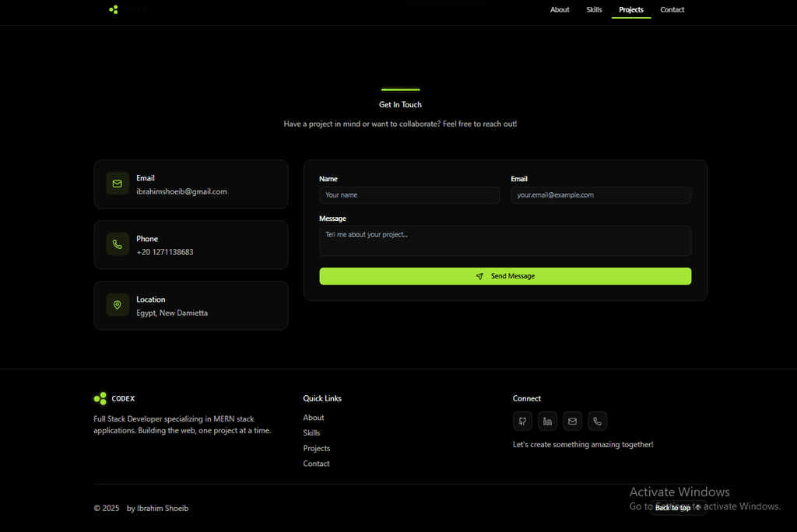Focus the Your name input field

409,195
